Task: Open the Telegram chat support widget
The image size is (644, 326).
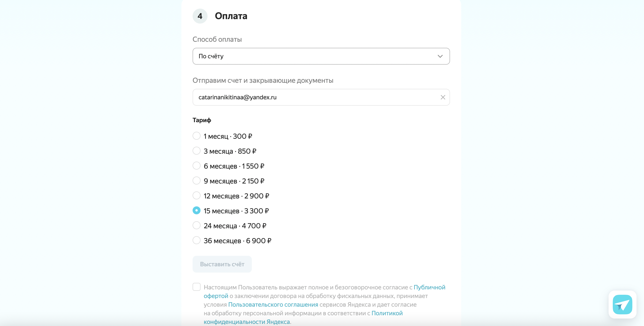Action: pos(622,304)
